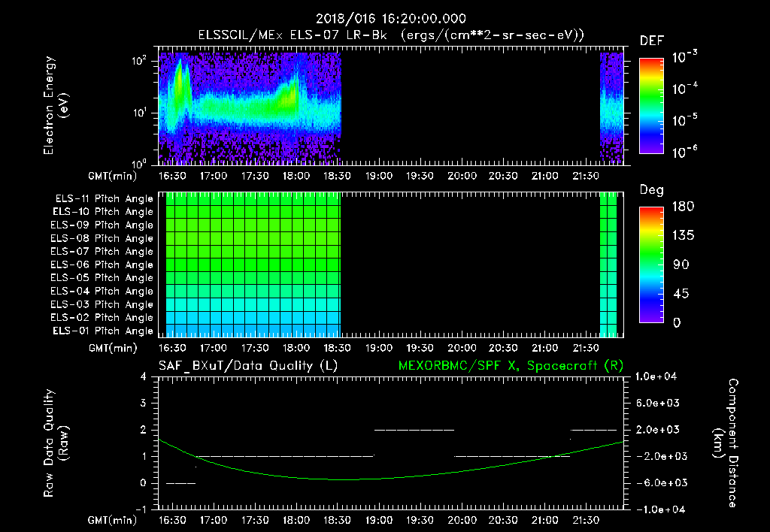This screenshot has width=770, height=532.
Task: Click the ELS-09 Pitch Angle row label
Action: click(102, 225)
